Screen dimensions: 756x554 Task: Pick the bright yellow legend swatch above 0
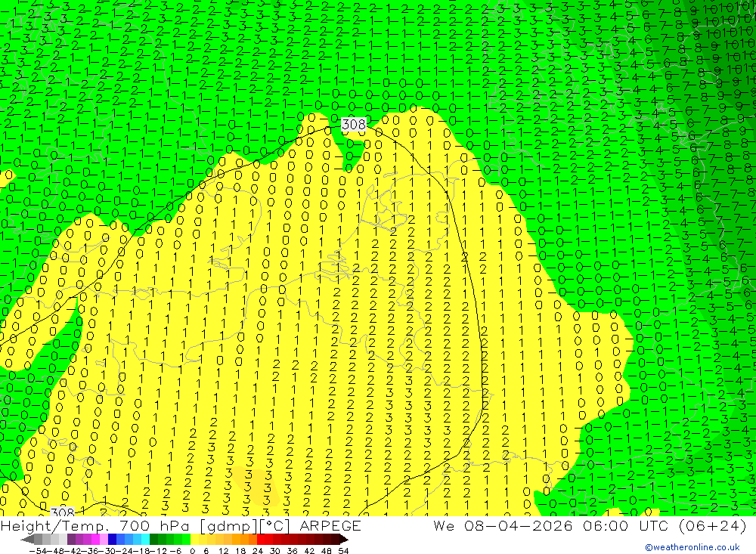(x=194, y=539)
